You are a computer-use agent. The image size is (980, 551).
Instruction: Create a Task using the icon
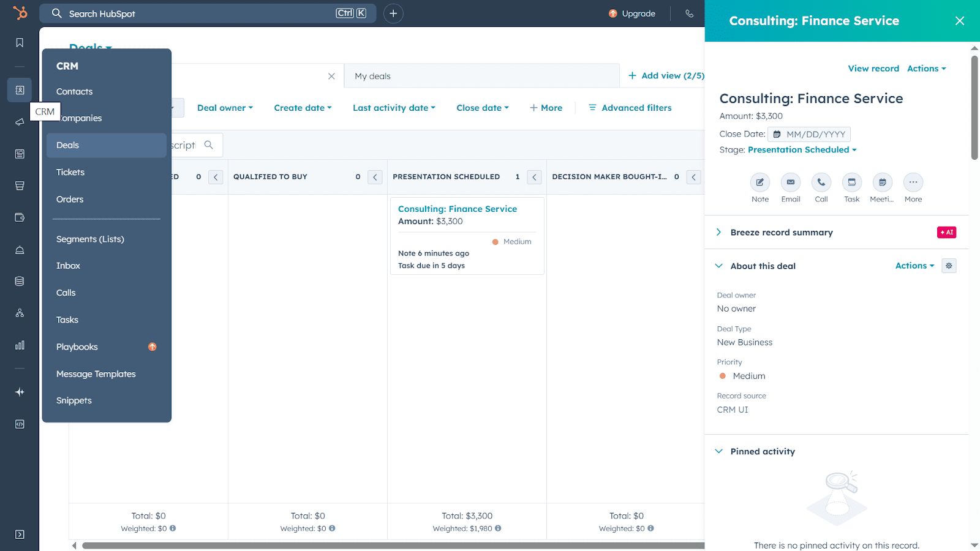(851, 182)
